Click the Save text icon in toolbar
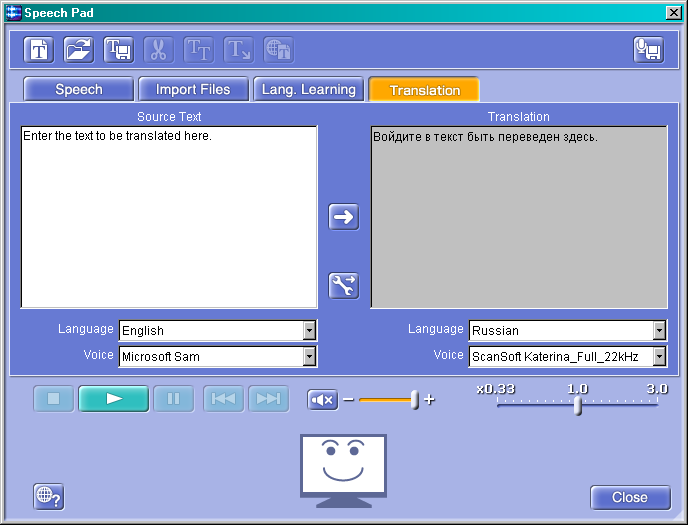The image size is (688, 525). 119,49
